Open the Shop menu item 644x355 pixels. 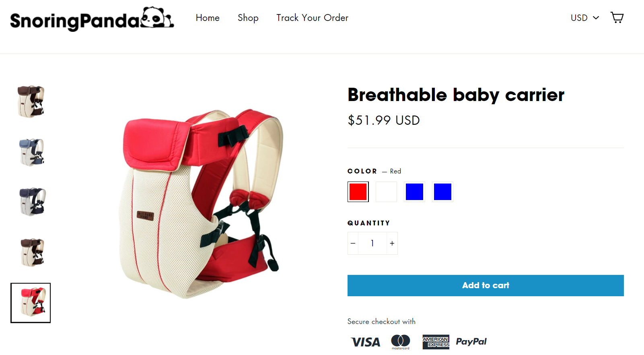pos(248,18)
